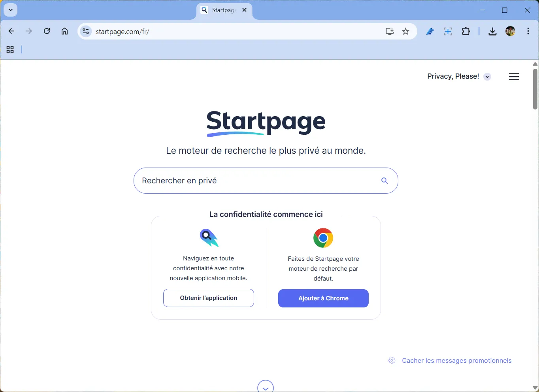Focus the Rechercher en privé search field

pos(266,181)
